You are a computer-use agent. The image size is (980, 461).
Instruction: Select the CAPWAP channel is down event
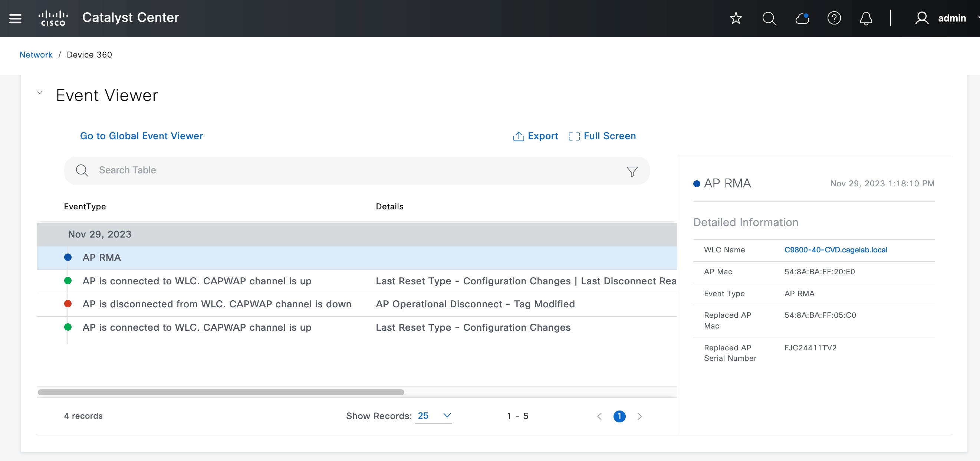point(217,304)
